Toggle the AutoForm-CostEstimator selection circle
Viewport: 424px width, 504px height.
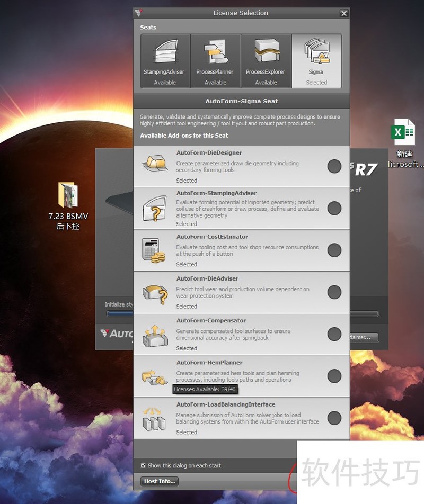[334, 250]
